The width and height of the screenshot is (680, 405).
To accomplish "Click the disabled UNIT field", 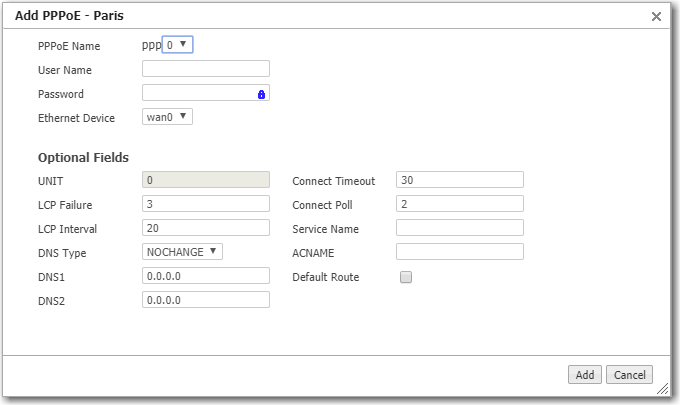I will pyautogui.click(x=206, y=180).
